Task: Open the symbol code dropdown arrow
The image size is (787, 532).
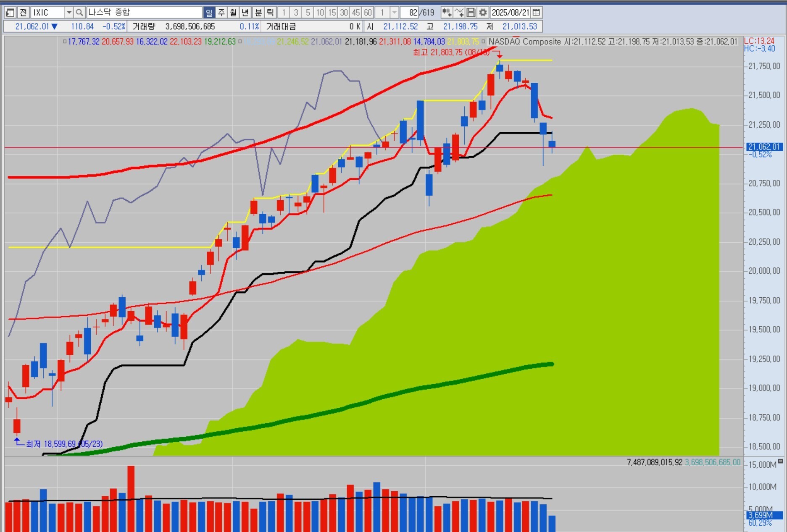Action: [x=69, y=13]
